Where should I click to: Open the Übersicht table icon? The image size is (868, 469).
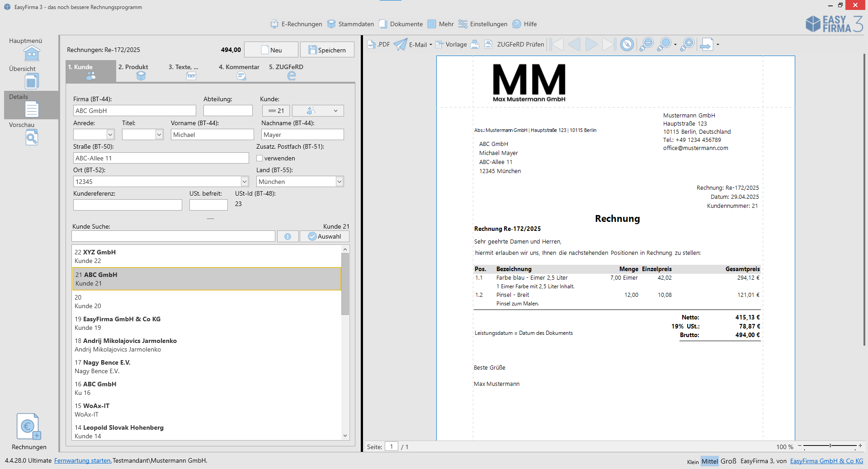point(31,82)
